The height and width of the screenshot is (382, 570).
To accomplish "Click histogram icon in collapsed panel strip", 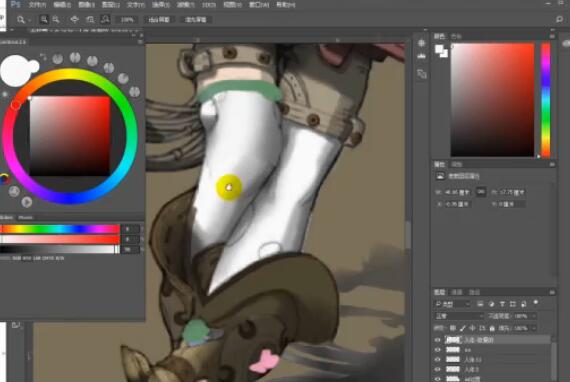I will (x=421, y=56).
